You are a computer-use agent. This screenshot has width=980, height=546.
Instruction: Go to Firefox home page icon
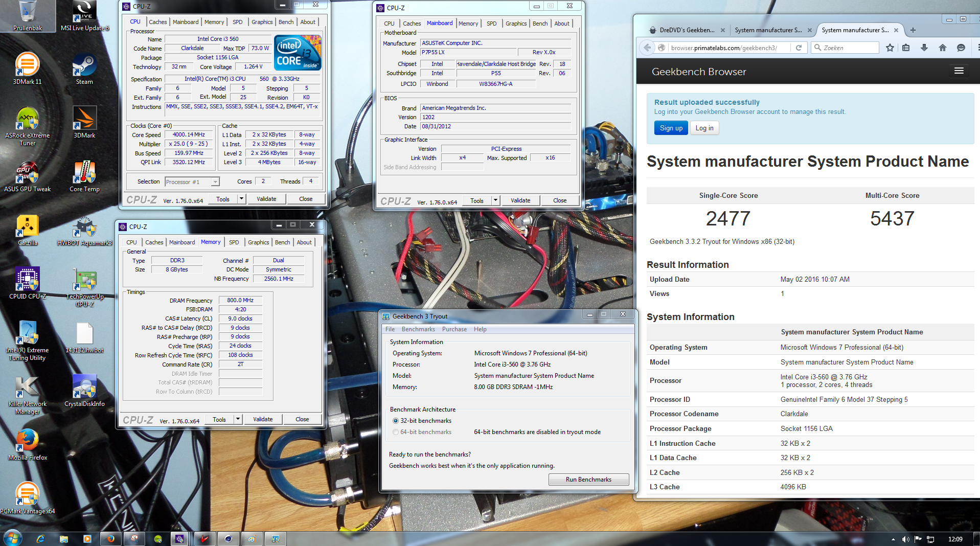click(943, 48)
